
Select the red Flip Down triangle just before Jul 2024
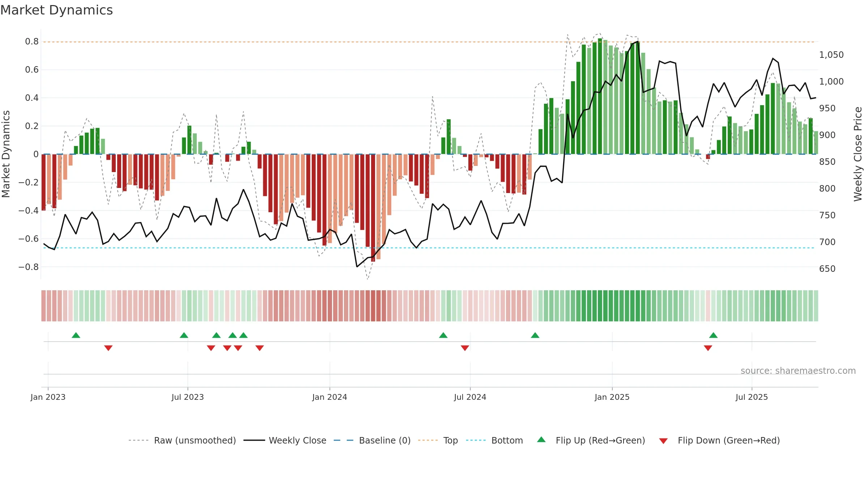coord(465,348)
